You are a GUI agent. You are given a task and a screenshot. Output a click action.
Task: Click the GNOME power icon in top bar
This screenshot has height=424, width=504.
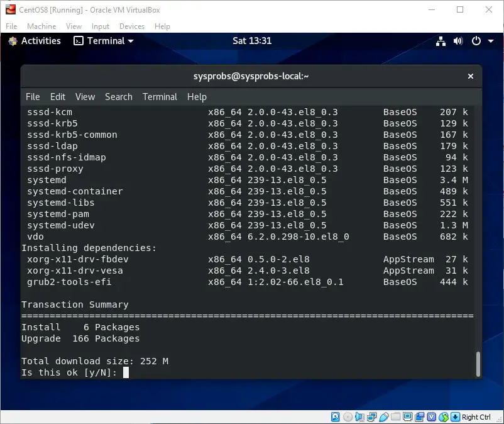476,41
